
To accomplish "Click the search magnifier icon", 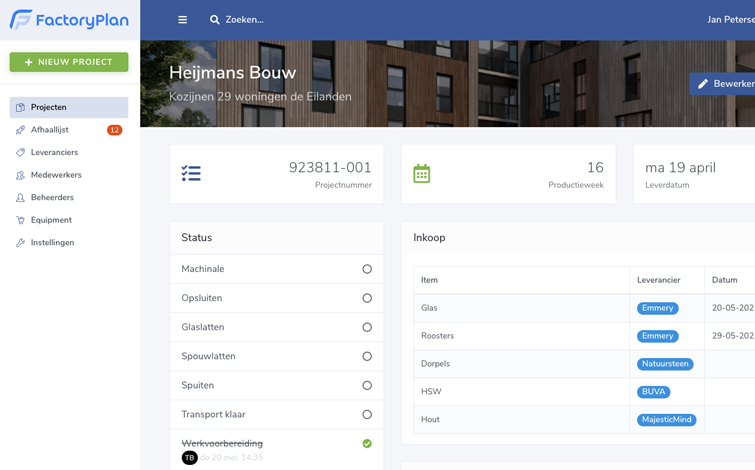I will pyautogui.click(x=214, y=20).
